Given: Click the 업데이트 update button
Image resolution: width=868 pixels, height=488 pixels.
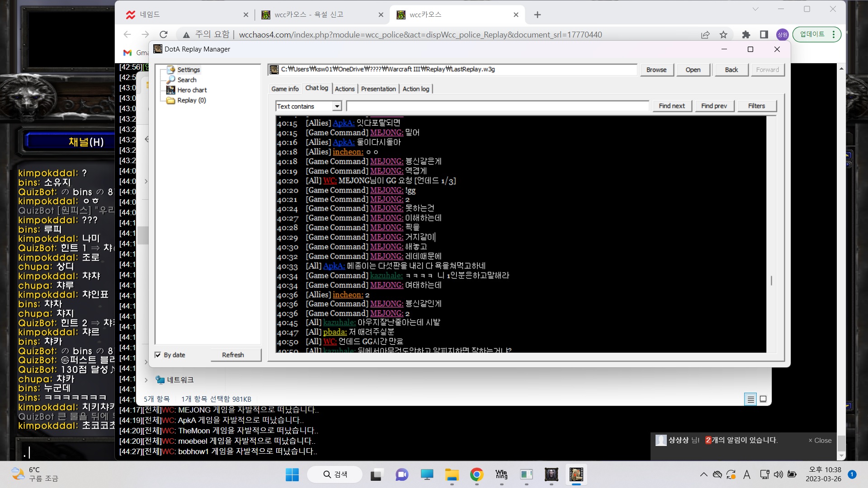Looking at the screenshot, I should [x=817, y=34].
